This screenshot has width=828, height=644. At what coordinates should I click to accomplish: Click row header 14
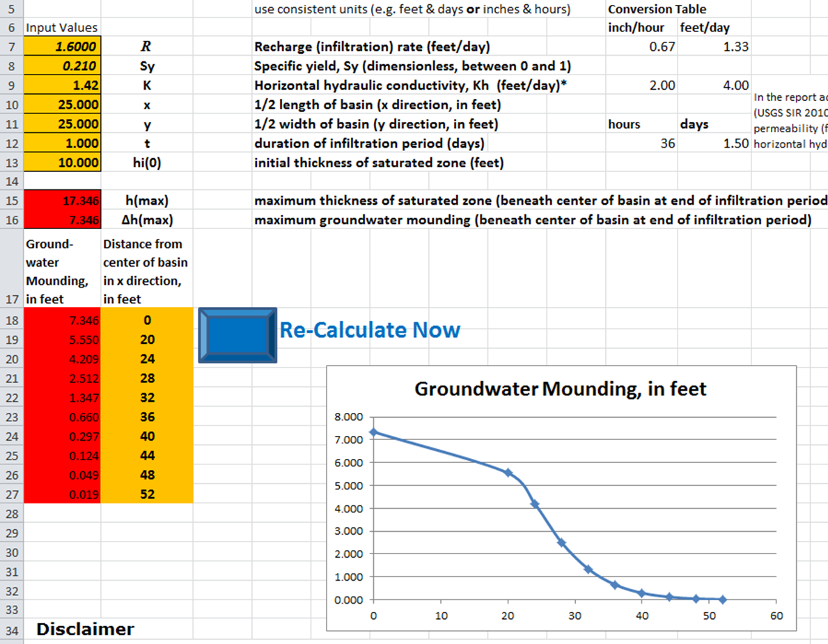(11, 182)
